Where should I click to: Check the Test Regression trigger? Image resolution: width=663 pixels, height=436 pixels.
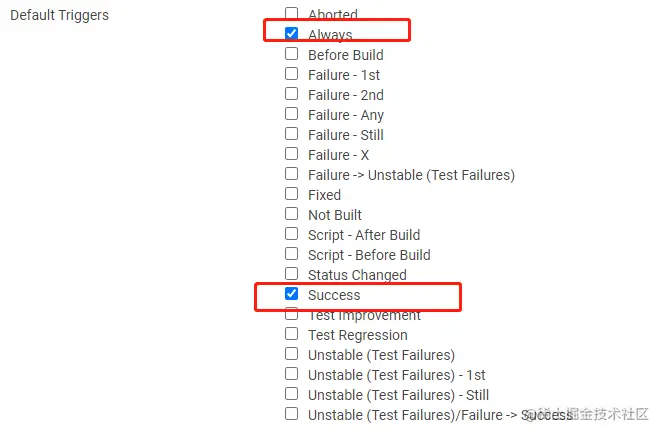(x=291, y=334)
